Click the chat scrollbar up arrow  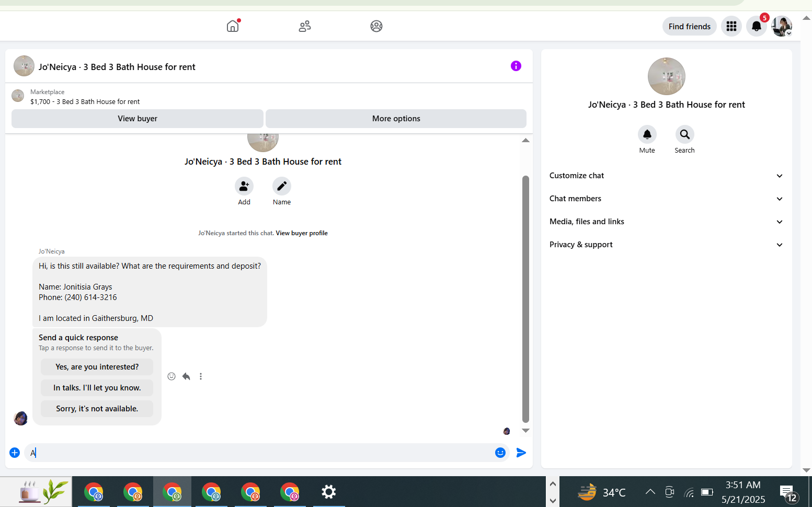point(526,140)
